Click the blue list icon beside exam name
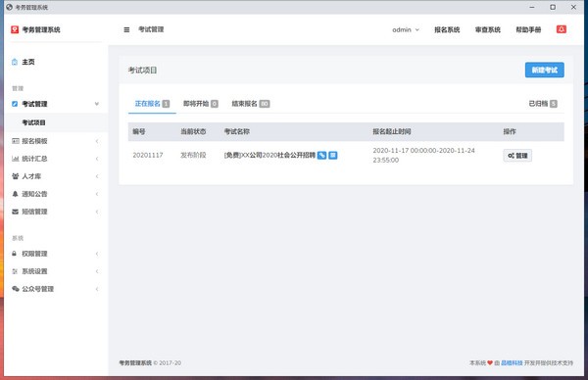Screen dimensions: 588x380 click(x=332, y=155)
